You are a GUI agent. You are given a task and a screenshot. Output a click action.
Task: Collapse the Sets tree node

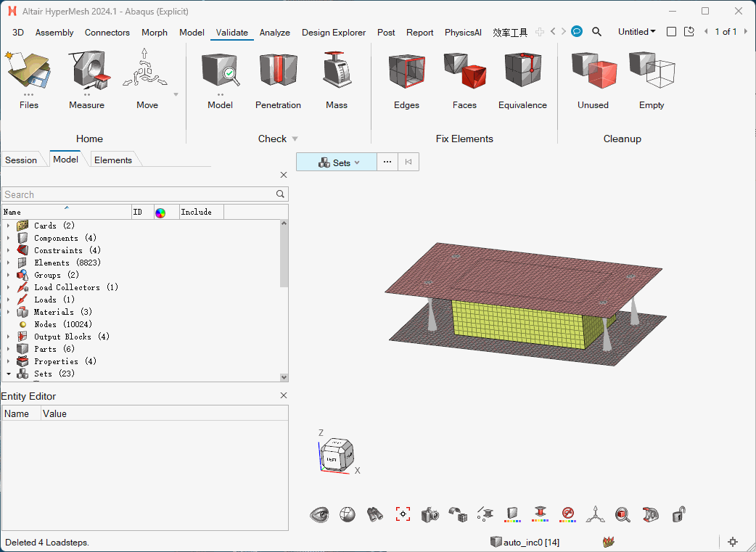8,374
